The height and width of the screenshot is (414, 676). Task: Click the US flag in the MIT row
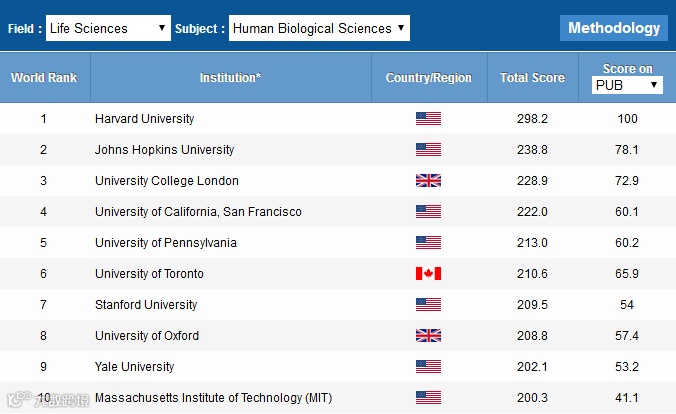428,398
